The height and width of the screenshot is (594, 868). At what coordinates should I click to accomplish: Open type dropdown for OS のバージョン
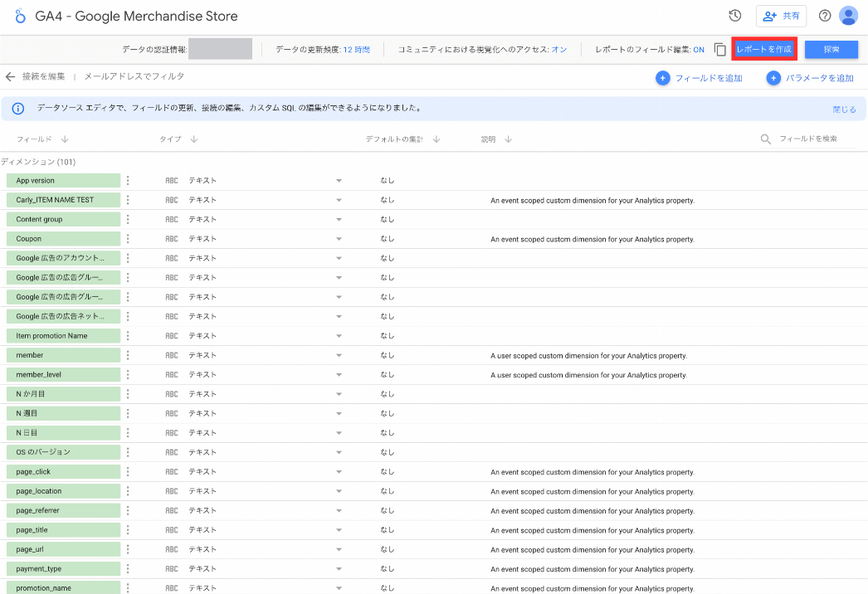pyautogui.click(x=339, y=452)
